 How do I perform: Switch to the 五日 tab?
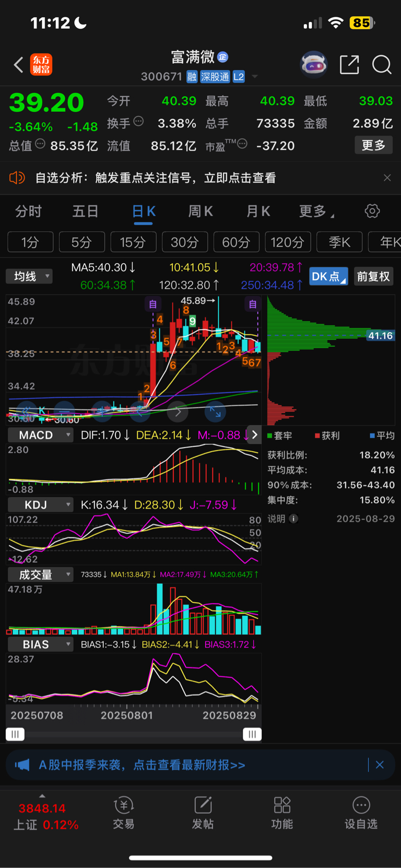point(85,211)
